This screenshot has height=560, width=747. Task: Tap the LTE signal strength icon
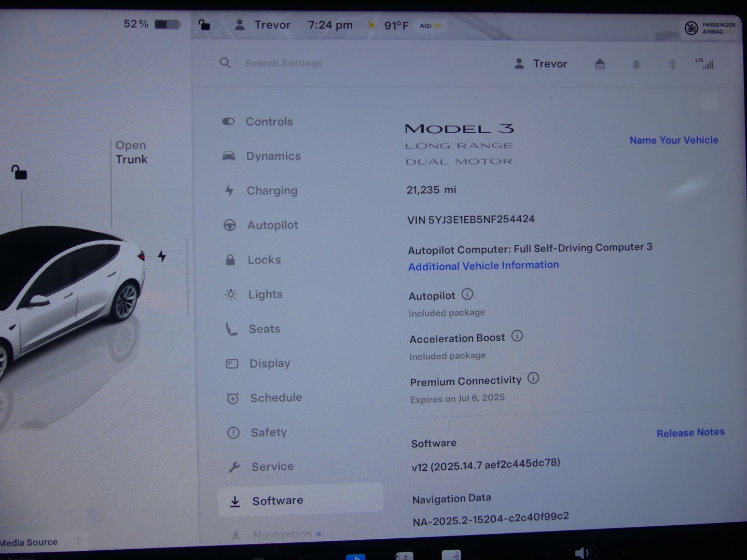click(x=705, y=64)
